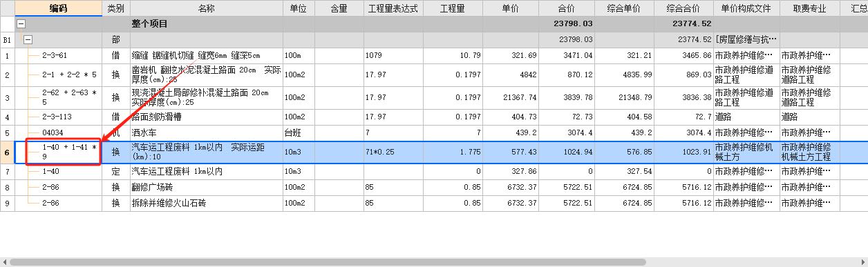Click the 类别 column header

(x=116, y=8)
